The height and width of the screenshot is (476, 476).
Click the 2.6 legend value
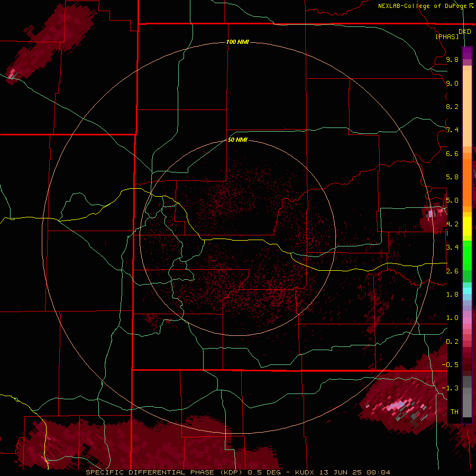452,271
